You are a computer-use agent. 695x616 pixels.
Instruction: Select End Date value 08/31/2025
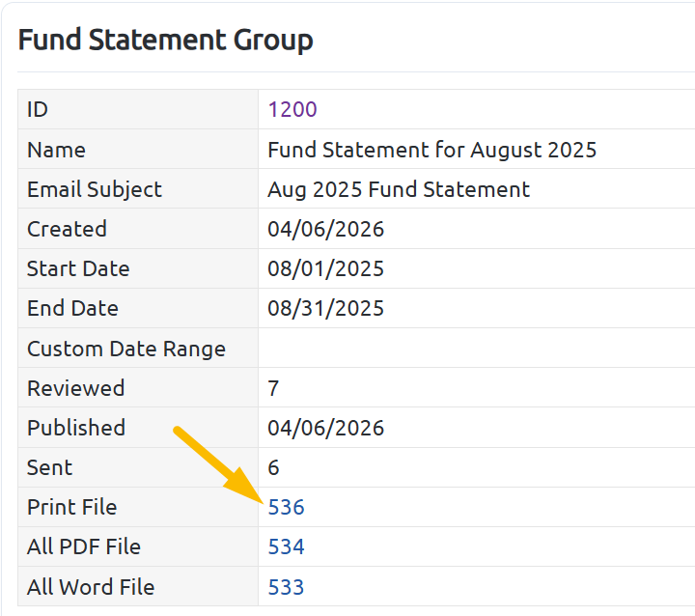[x=326, y=308]
